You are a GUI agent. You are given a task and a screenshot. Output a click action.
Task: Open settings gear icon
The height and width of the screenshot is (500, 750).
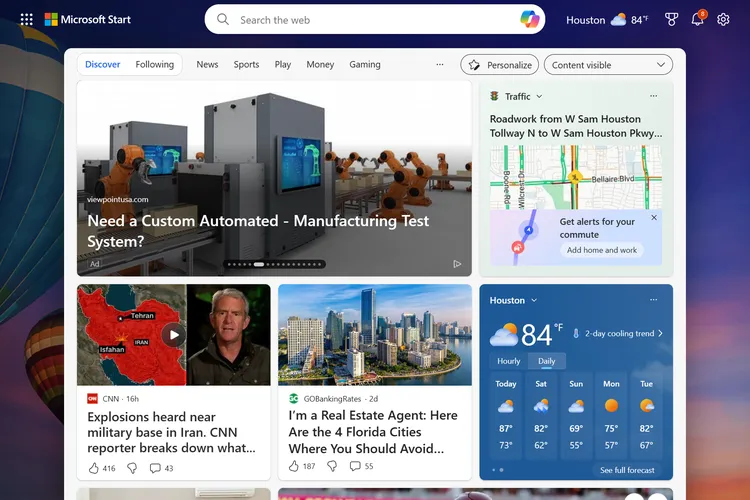pyautogui.click(x=723, y=19)
